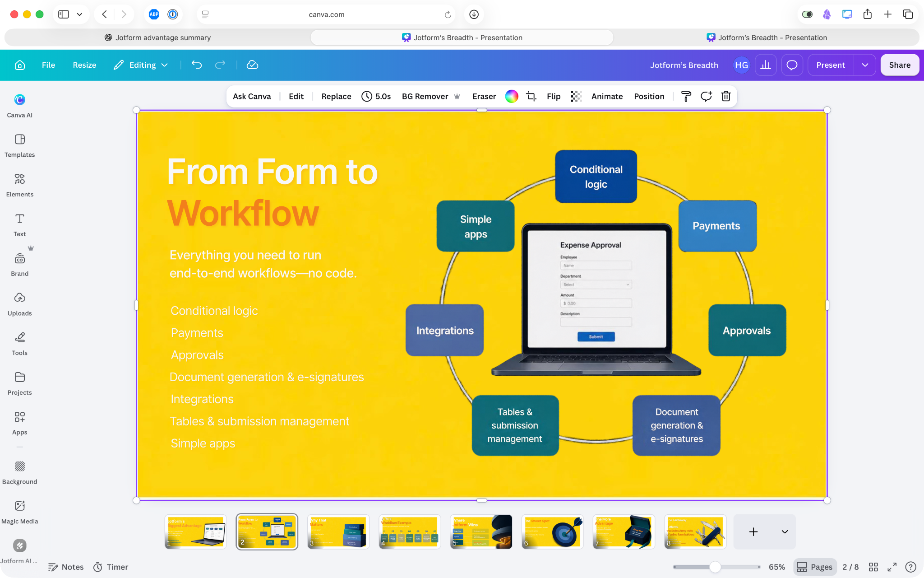The image size is (924, 578).
Task: Open the Tools panel
Action: point(19,344)
